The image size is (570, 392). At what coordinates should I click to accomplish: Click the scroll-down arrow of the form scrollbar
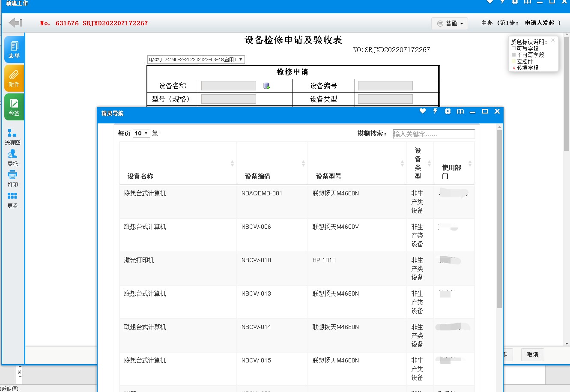click(x=567, y=343)
